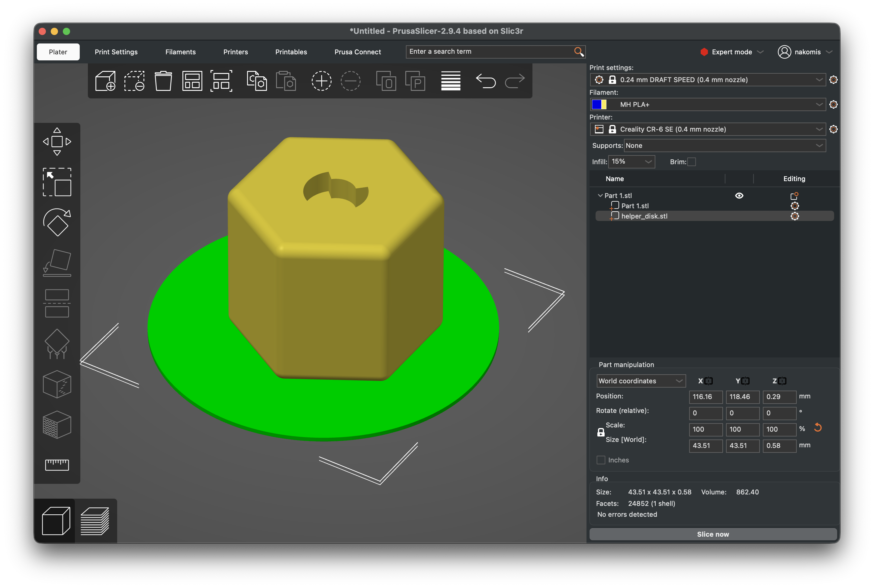The width and height of the screenshot is (874, 588).
Task: Open the Printers tab
Action: click(236, 52)
